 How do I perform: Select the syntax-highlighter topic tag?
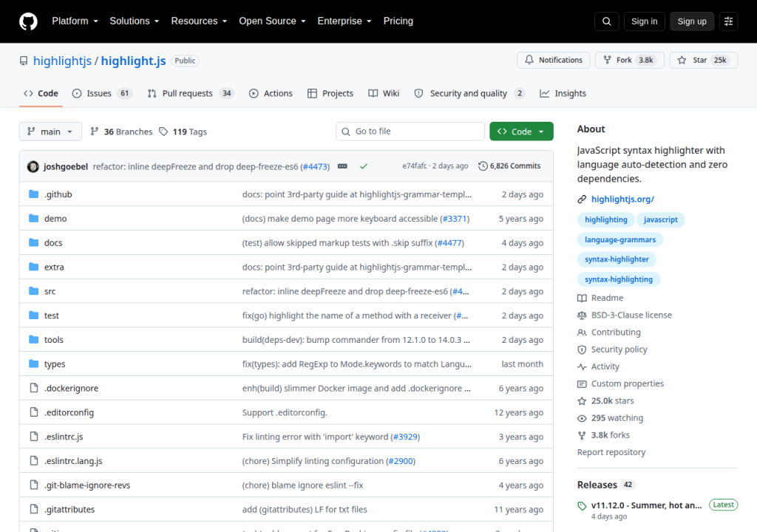tap(617, 259)
